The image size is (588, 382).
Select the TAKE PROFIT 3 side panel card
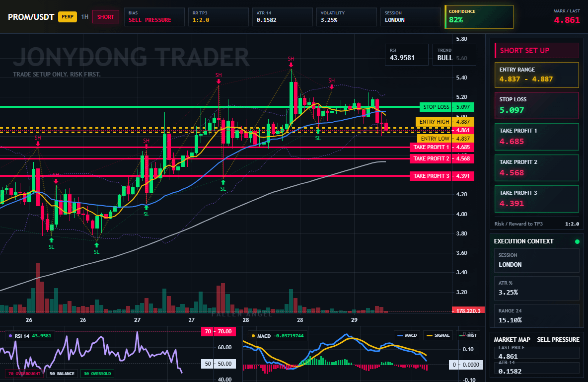click(537, 199)
